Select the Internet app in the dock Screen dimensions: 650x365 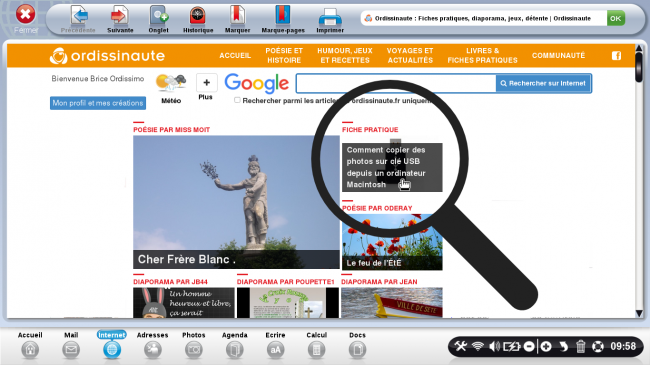pos(112,345)
